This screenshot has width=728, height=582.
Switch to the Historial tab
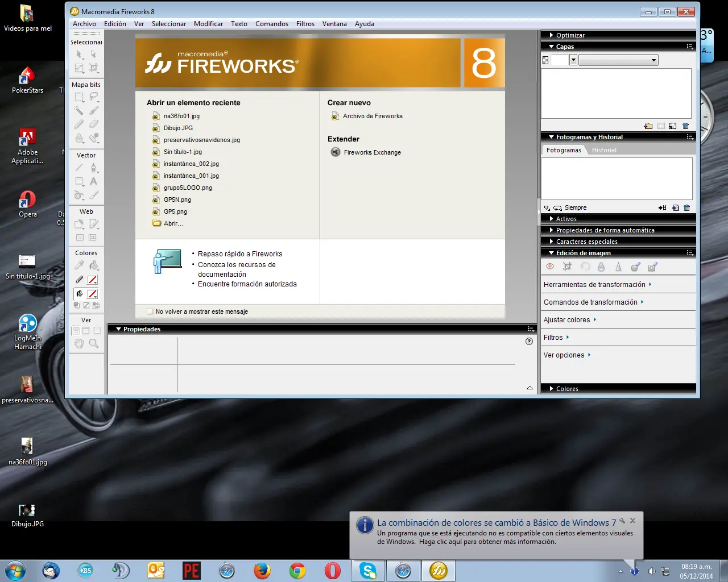604,150
